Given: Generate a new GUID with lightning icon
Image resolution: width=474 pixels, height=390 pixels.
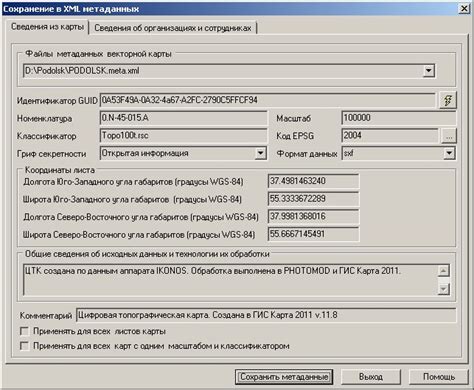Looking at the screenshot, I should pos(448,100).
